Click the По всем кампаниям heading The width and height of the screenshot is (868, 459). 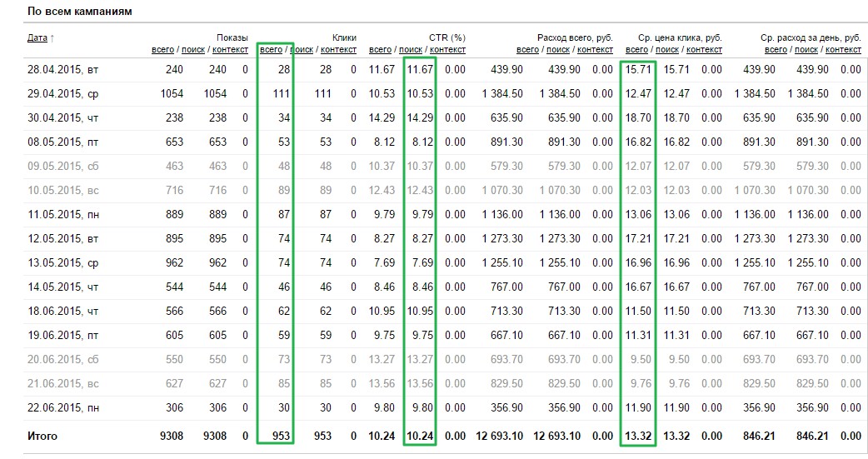pos(79,11)
